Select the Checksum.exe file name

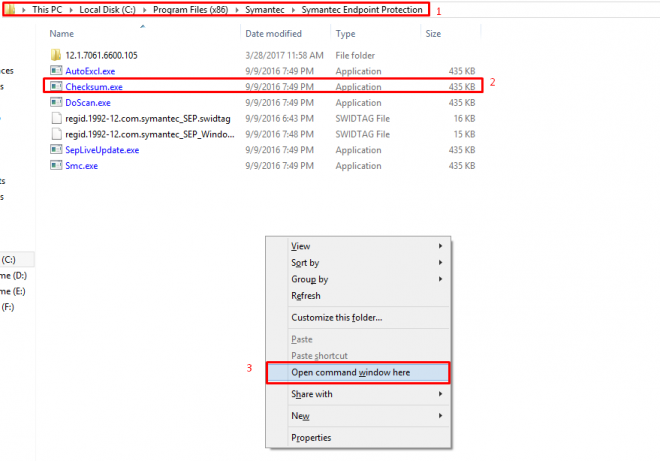94,87
